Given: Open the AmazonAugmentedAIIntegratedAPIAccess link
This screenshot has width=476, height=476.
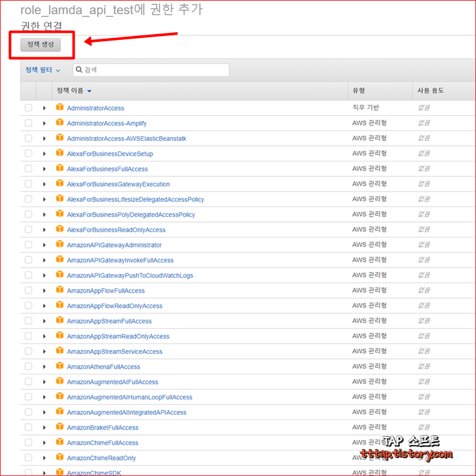Looking at the screenshot, I should [x=127, y=412].
